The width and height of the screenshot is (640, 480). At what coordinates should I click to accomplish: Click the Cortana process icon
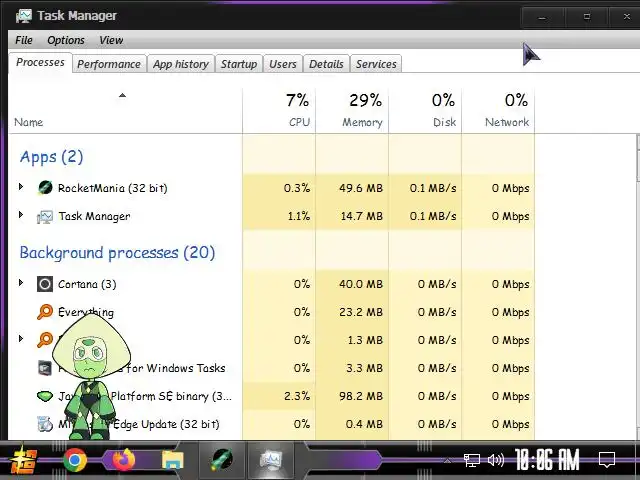pos(44,284)
